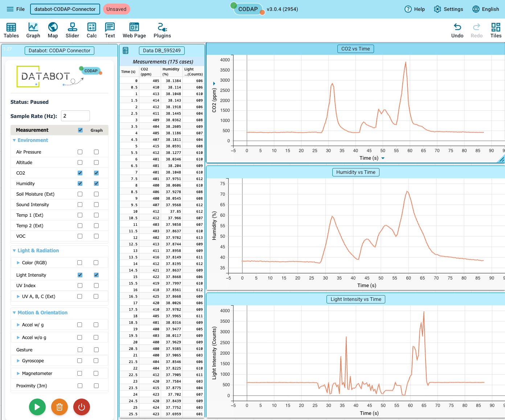
Task: Open the Tables tool
Action: [11, 30]
